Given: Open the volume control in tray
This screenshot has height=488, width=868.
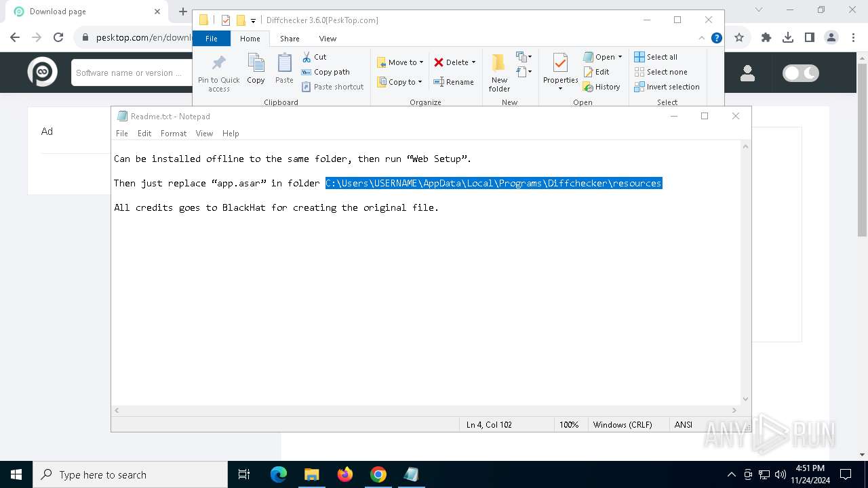Looking at the screenshot, I should click(x=781, y=474).
